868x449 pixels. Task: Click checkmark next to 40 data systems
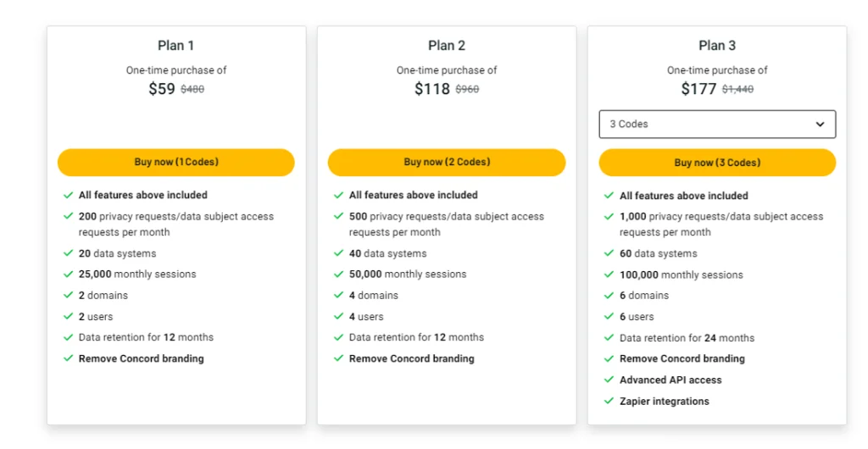click(x=338, y=253)
